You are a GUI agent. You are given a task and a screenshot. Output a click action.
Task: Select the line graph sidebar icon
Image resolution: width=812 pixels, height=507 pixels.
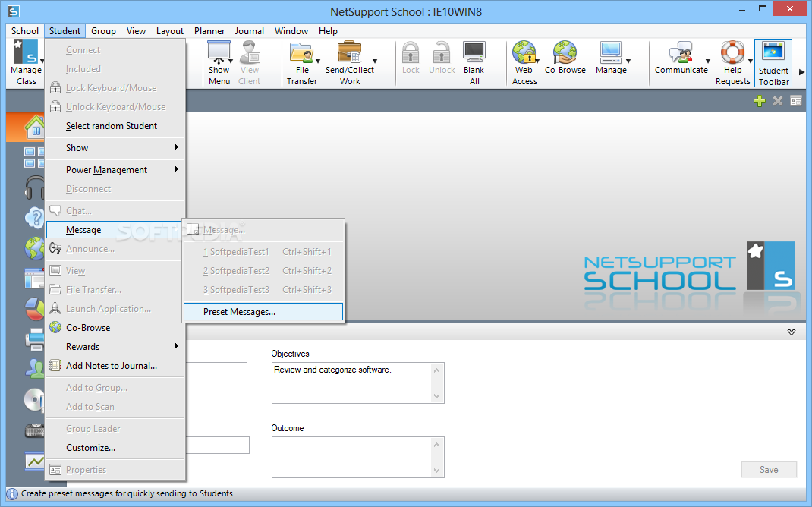(x=35, y=461)
